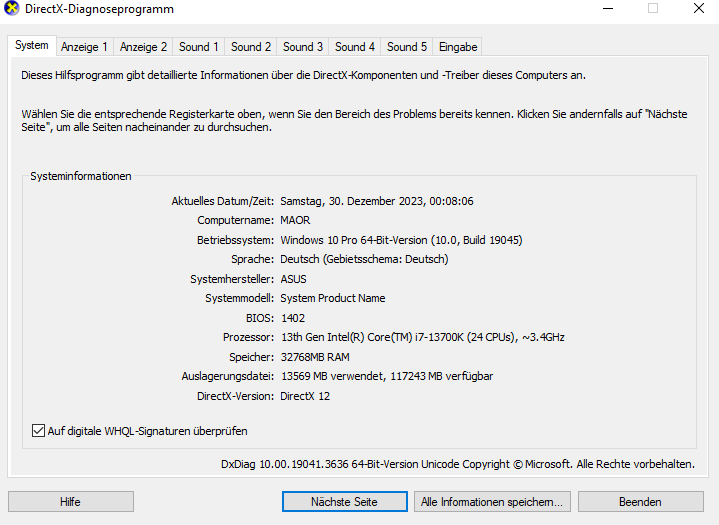The width and height of the screenshot is (719, 525).
Task: Click the computer name MAOR
Action: point(295,221)
